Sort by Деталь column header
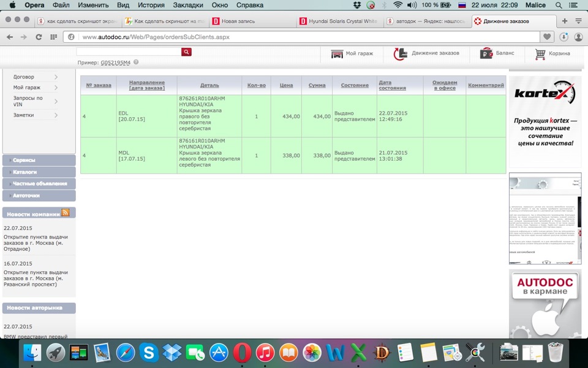Viewport: 588px width, 368px height. (209, 85)
